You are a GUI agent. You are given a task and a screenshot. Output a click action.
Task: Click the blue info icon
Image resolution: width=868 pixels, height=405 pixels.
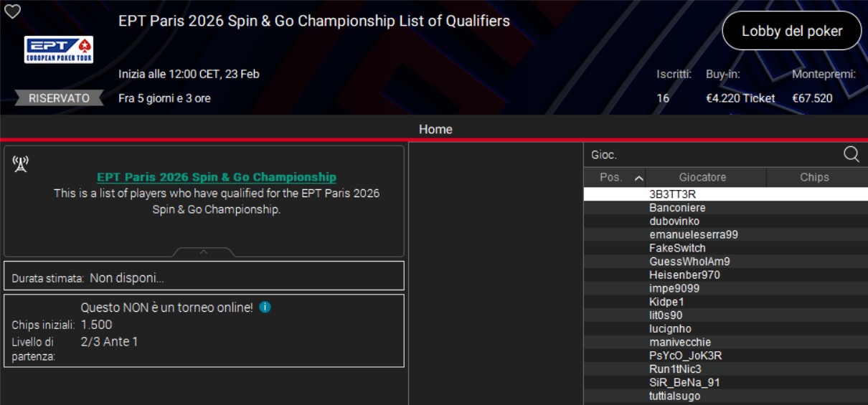coord(265,307)
